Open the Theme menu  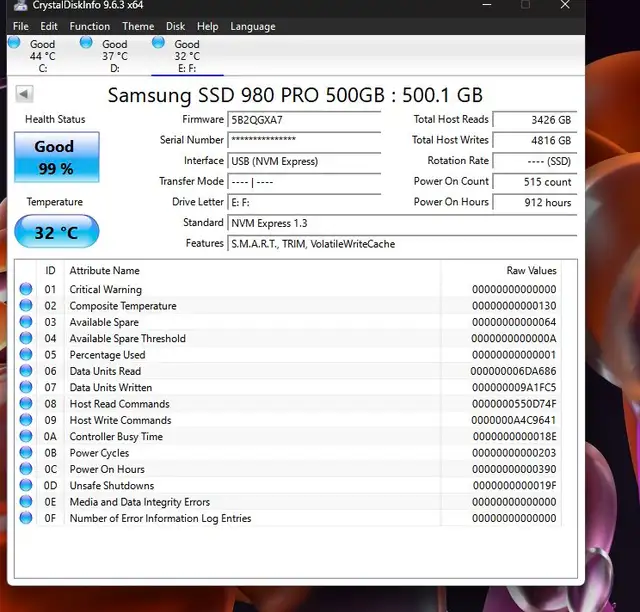click(138, 27)
